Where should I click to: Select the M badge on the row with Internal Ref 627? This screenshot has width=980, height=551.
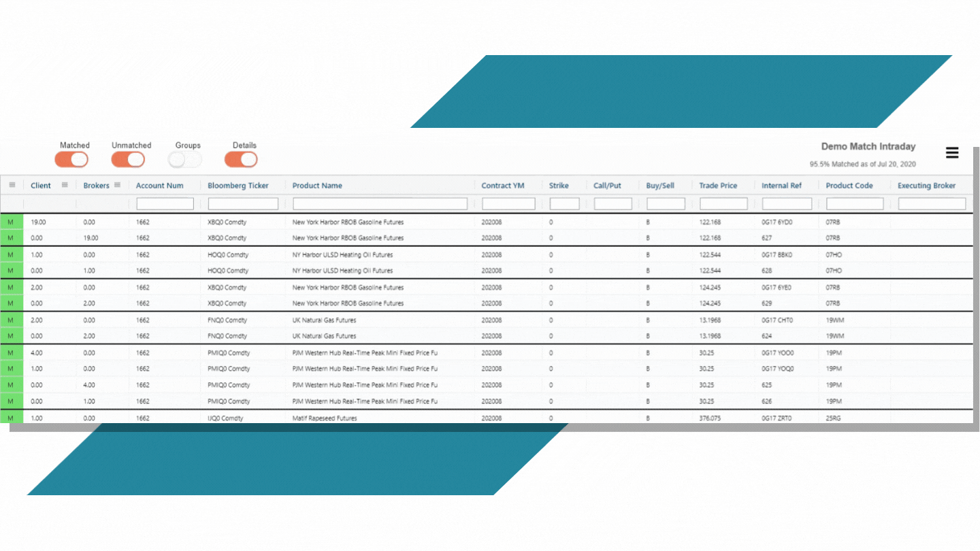click(x=11, y=237)
